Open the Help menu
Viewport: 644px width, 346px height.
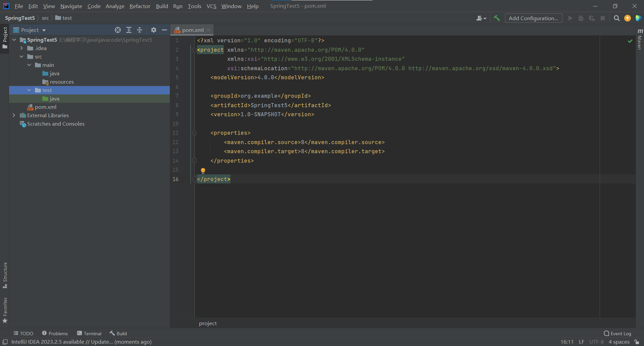253,6
